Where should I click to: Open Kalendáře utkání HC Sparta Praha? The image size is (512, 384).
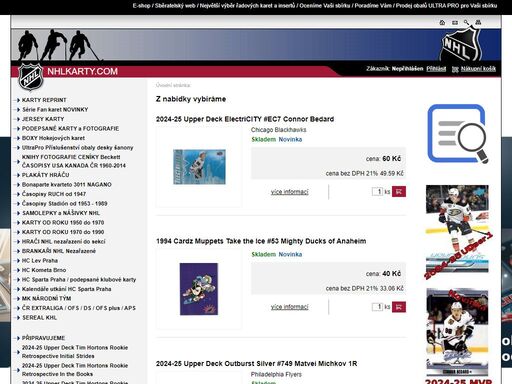[67, 289]
